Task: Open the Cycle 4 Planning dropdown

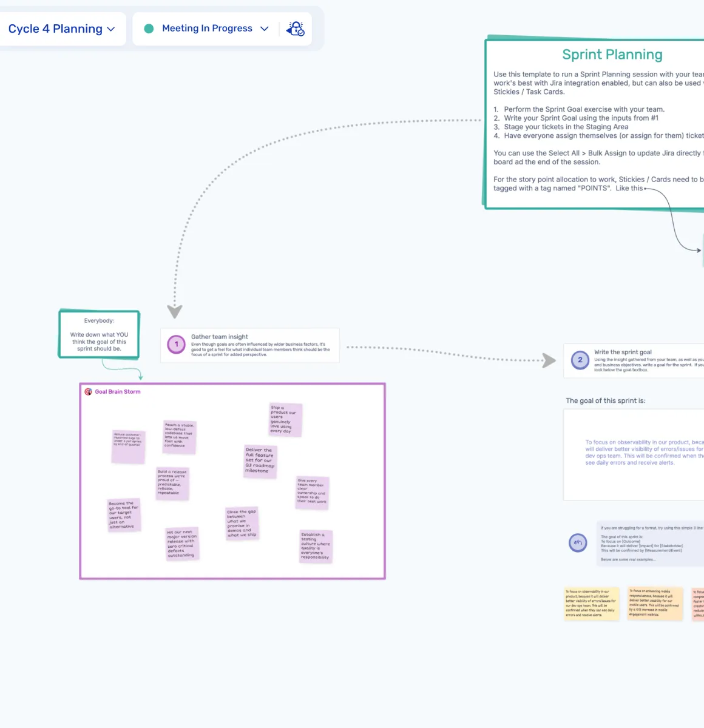Action: point(61,29)
